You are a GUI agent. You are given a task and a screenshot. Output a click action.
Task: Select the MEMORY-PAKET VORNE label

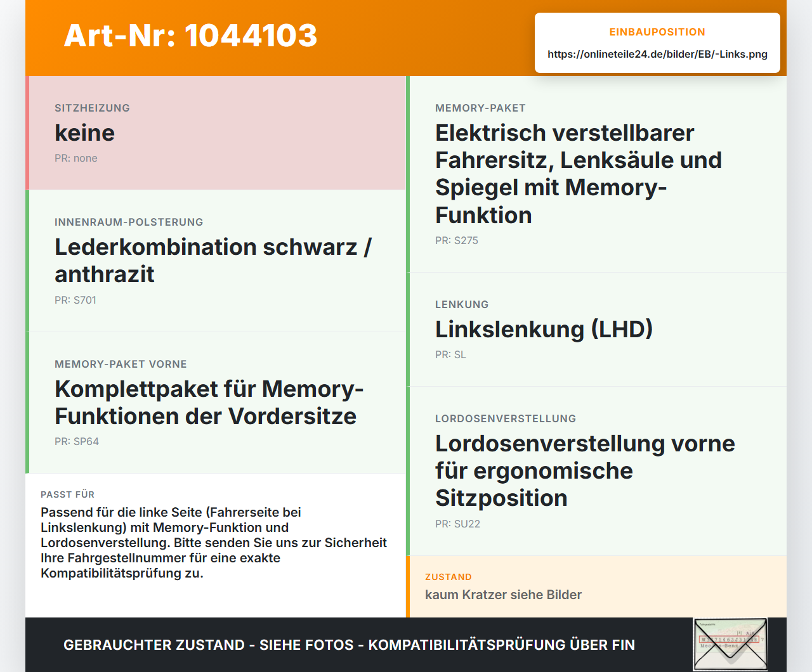pyautogui.click(x=121, y=364)
